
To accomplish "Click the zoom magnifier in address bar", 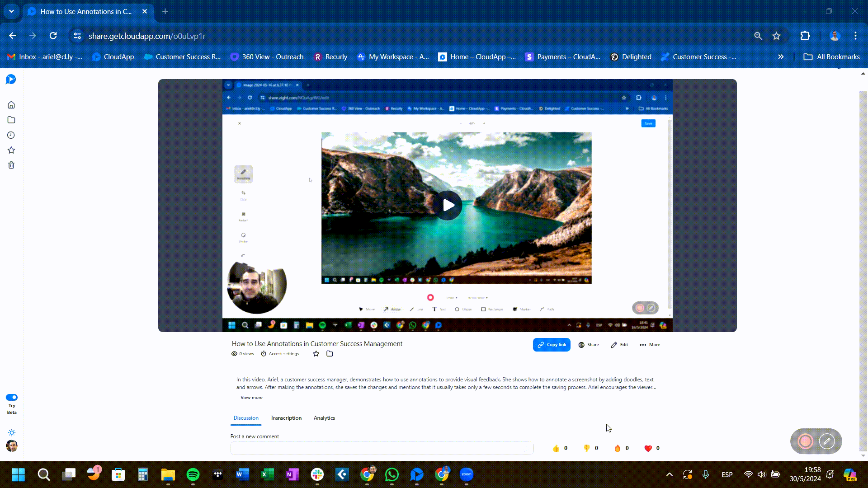I will click(758, 36).
